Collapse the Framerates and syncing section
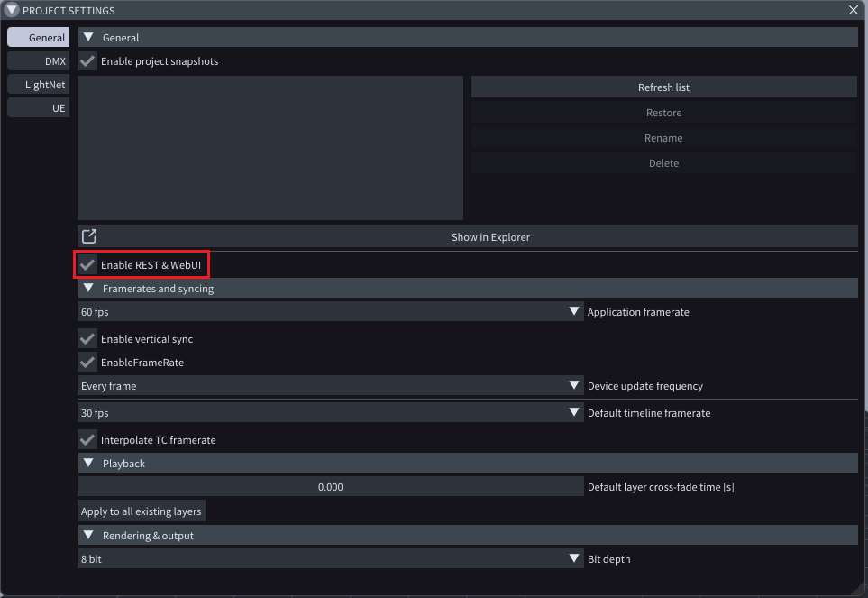This screenshot has height=598, width=868. click(x=88, y=289)
